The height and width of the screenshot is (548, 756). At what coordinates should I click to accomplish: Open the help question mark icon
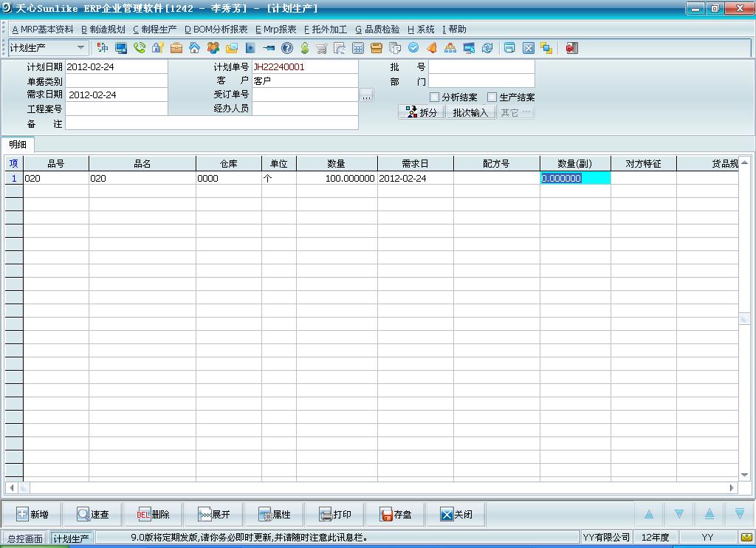click(286, 48)
